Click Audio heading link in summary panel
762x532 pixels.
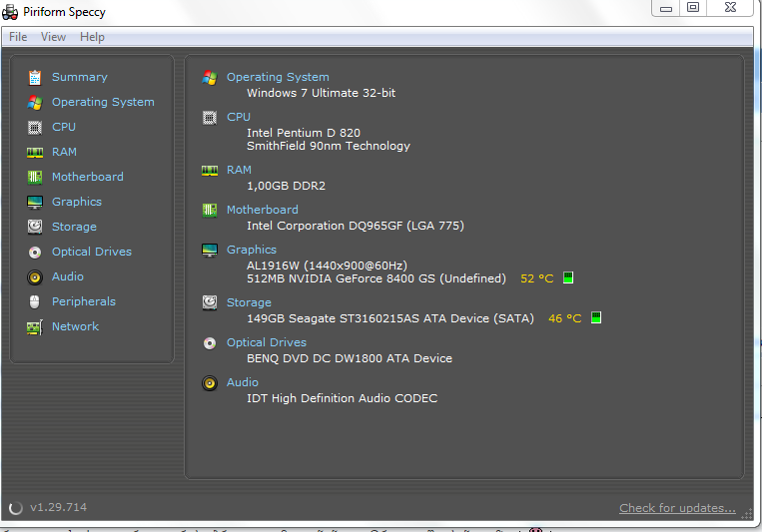point(242,382)
